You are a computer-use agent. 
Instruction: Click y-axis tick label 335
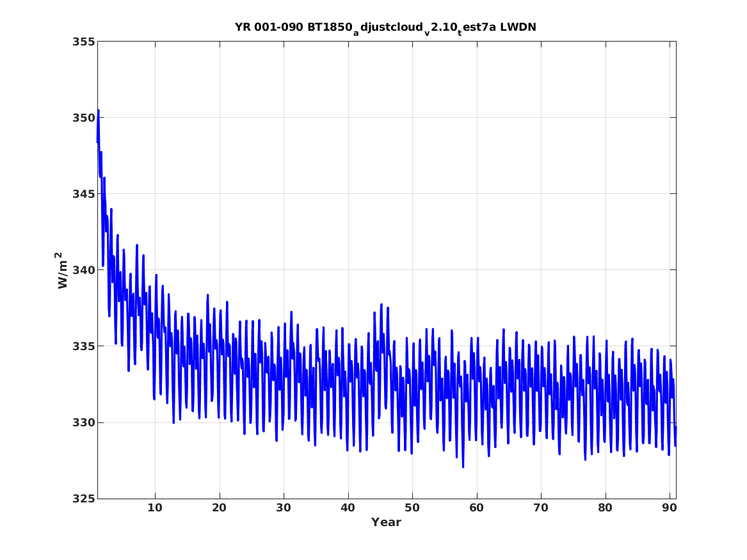[83, 346]
